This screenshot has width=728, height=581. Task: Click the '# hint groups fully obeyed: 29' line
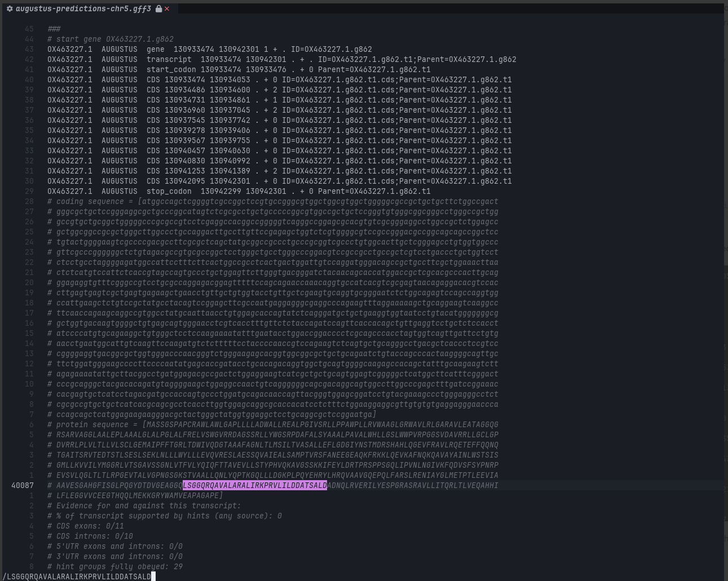(x=115, y=566)
